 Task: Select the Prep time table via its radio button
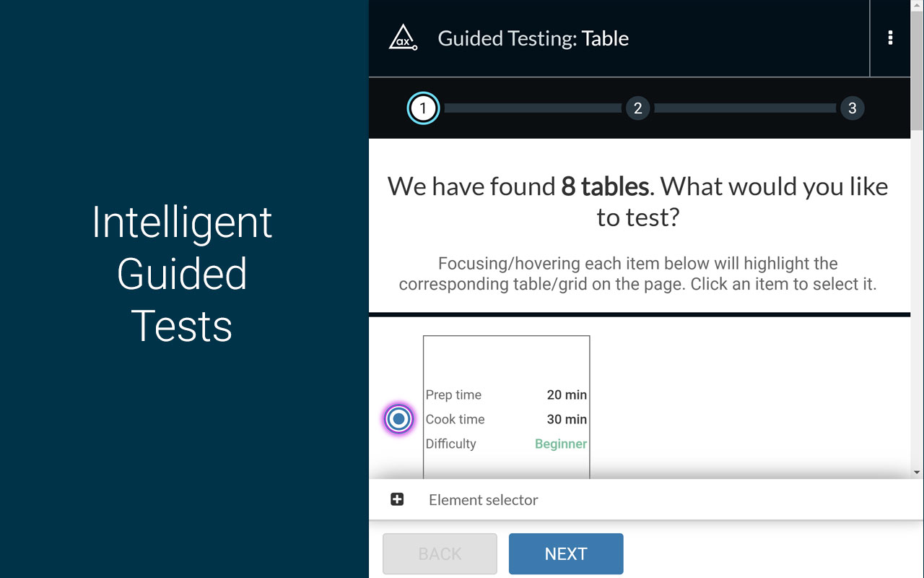(x=398, y=418)
